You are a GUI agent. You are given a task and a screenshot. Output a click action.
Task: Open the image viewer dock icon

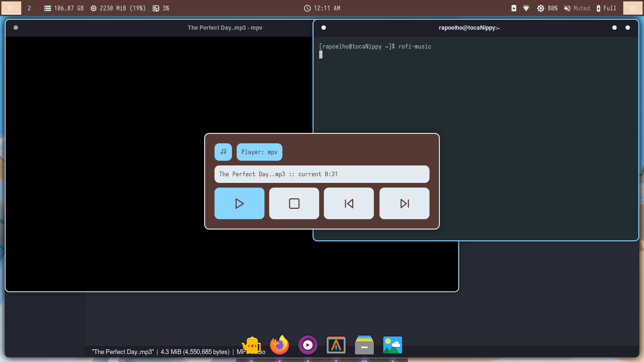point(393,345)
